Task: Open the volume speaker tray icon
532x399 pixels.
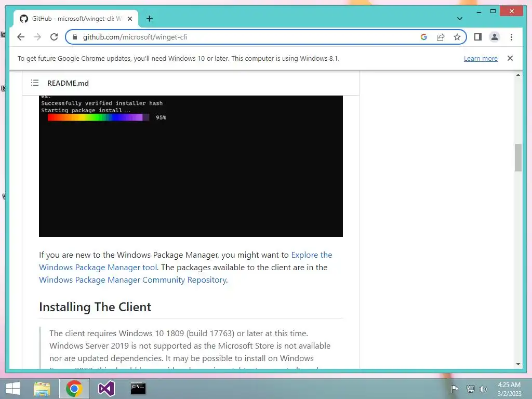Action: pos(483,389)
